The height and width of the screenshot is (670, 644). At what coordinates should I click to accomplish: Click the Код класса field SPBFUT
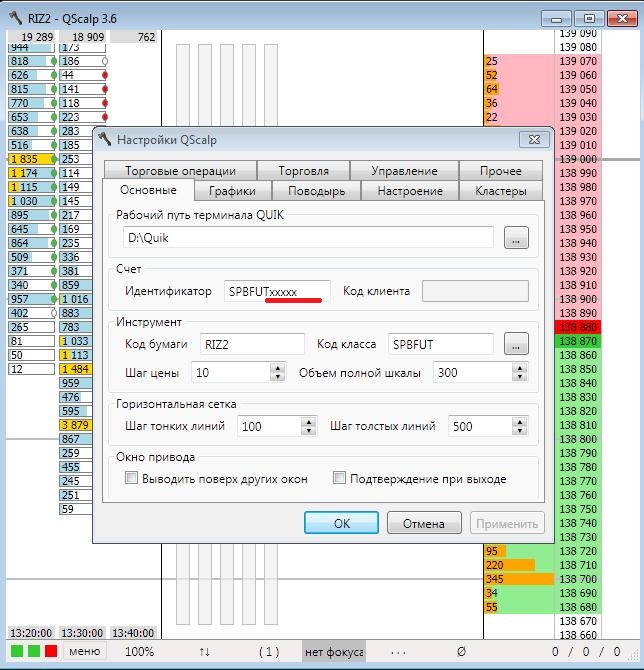[441, 344]
